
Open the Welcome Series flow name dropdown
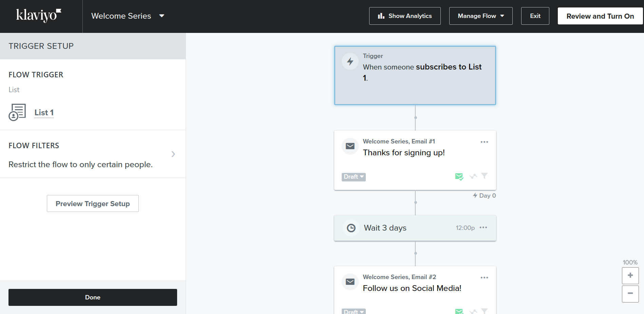click(162, 16)
